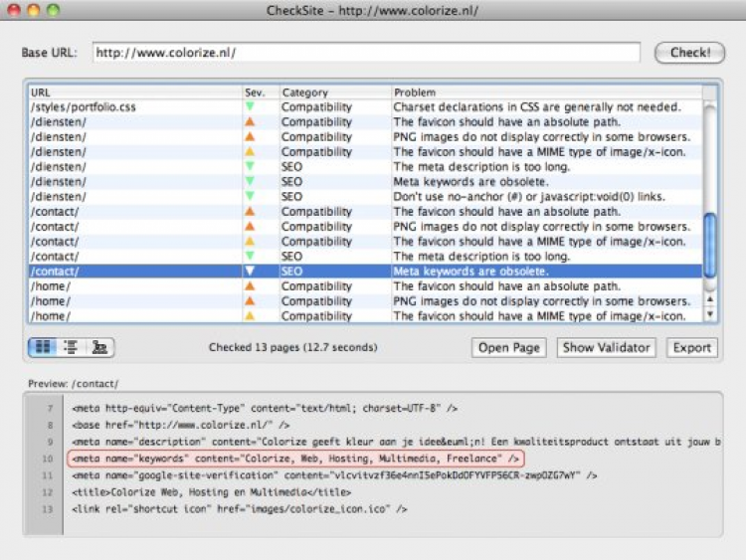Click the green severity arrow for /styles/portfolio.css

tap(250, 107)
